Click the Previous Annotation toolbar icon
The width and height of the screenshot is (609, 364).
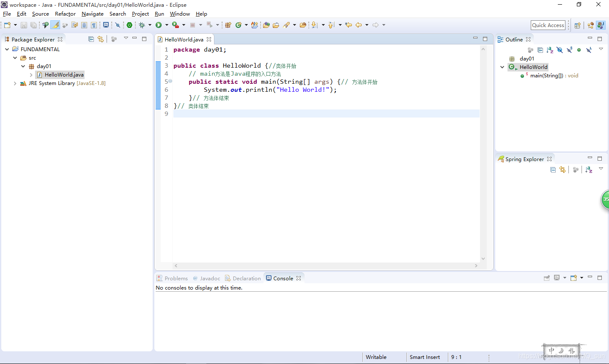[x=331, y=25]
